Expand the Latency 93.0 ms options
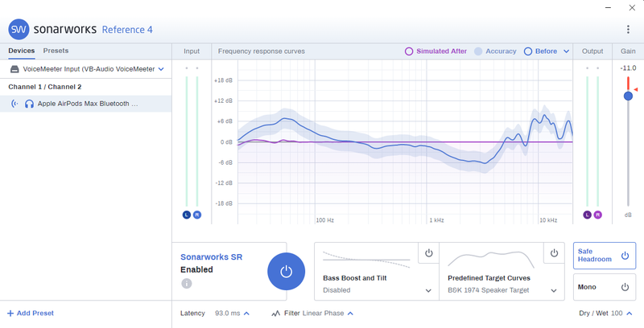The height and width of the screenshot is (328, 644). pyautogui.click(x=246, y=314)
